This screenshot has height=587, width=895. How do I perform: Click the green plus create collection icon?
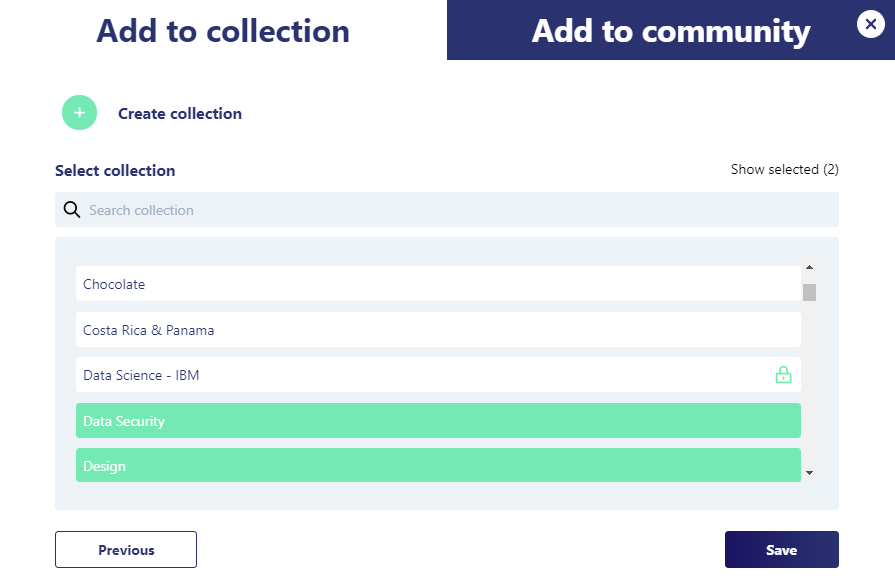(x=80, y=113)
